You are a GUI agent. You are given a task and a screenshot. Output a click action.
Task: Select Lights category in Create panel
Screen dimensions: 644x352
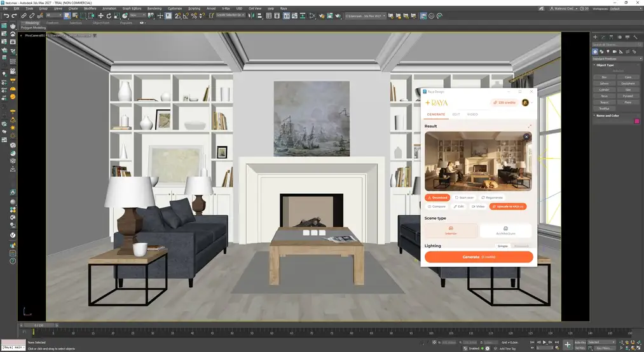pos(608,51)
